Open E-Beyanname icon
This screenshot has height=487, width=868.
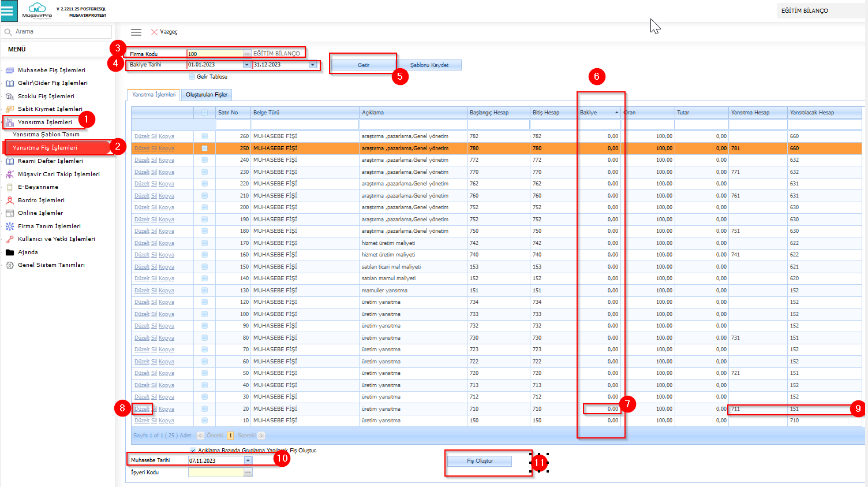pyautogui.click(x=10, y=187)
